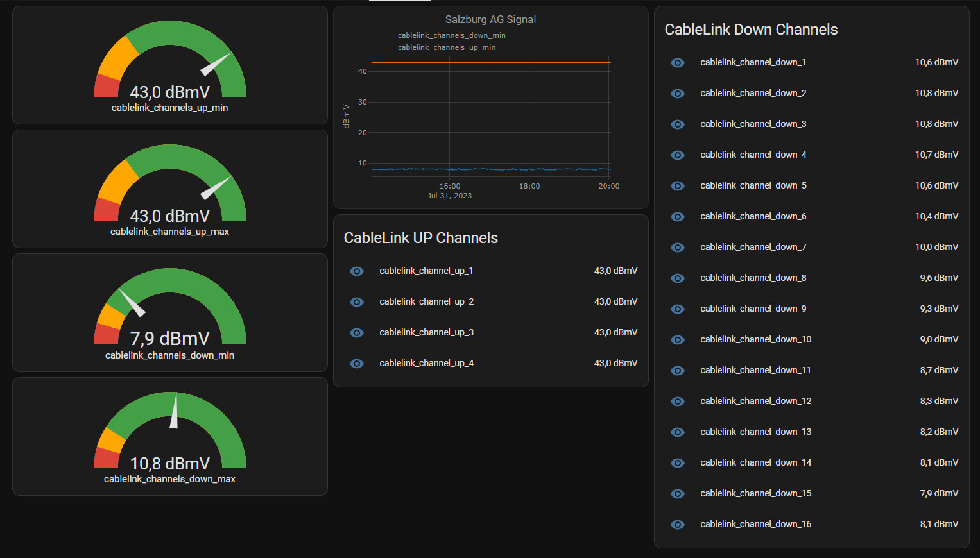Click the eye icon for cablelink_channel_down_13

[678, 432]
